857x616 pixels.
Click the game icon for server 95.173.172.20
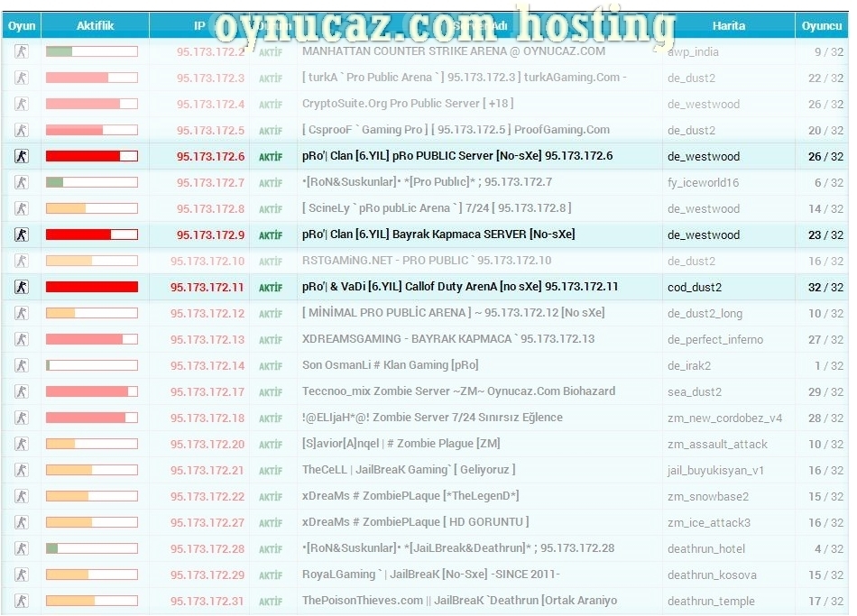(x=22, y=444)
